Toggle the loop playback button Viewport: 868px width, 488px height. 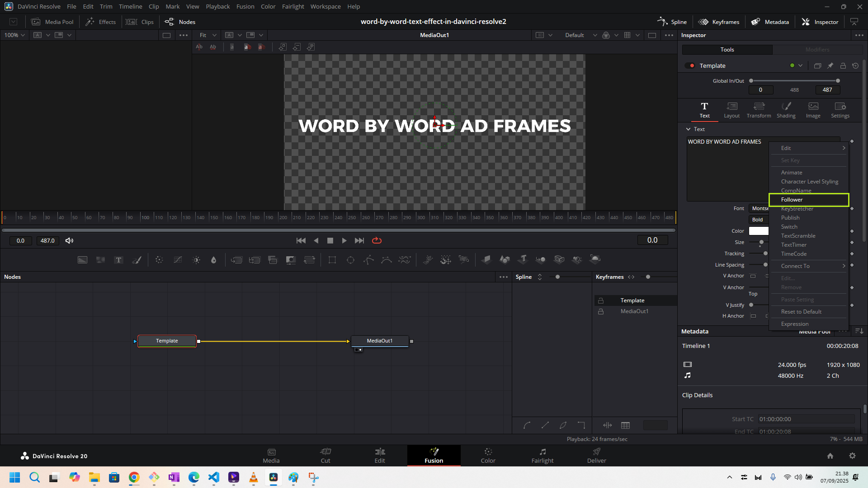(377, 241)
